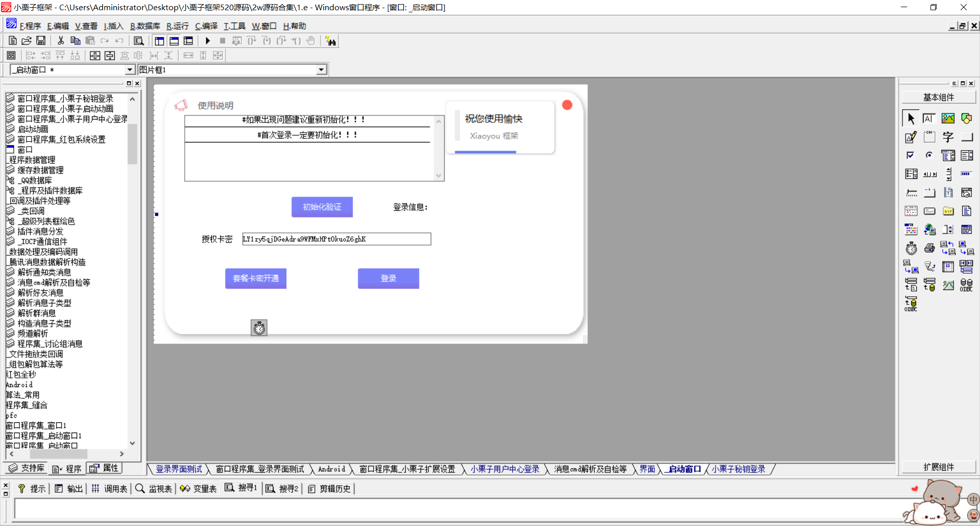Image resolution: width=980 pixels, height=526 pixels.
Task: Open the _启动窗口 window selector dropdown
Action: pyautogui.click(x=129, y=70)
